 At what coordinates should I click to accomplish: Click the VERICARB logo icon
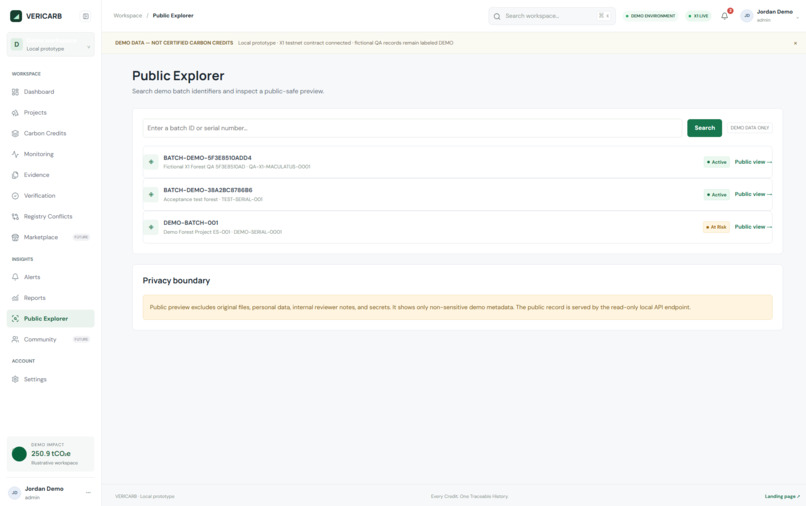tap(16, 16)
